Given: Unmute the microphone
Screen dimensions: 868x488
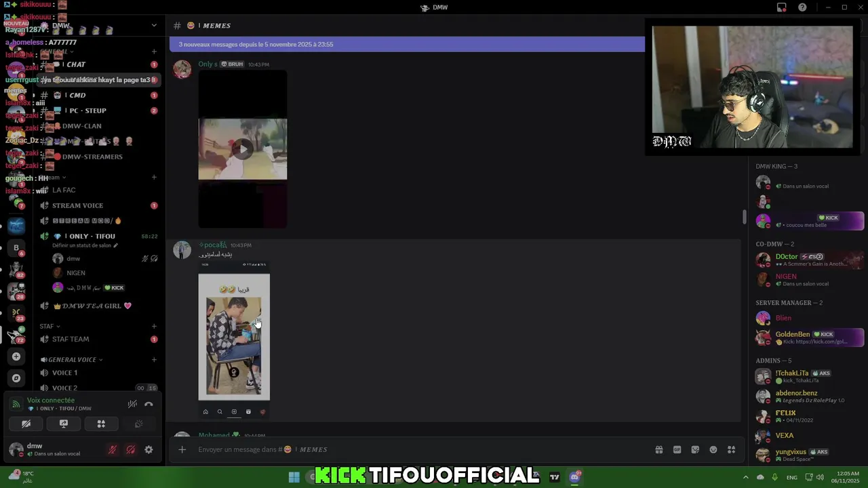Looking at the screenshot, I should [113, 449].
